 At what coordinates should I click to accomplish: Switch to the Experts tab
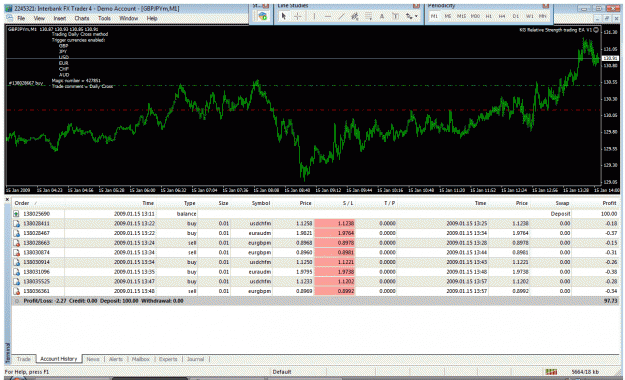tap(168, 359)
